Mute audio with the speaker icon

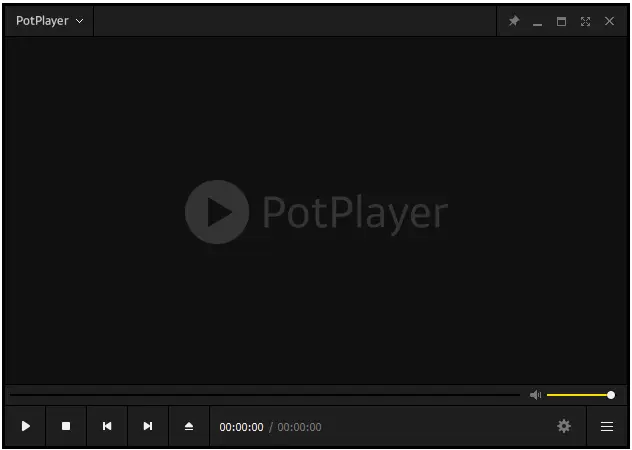point(535,395)
